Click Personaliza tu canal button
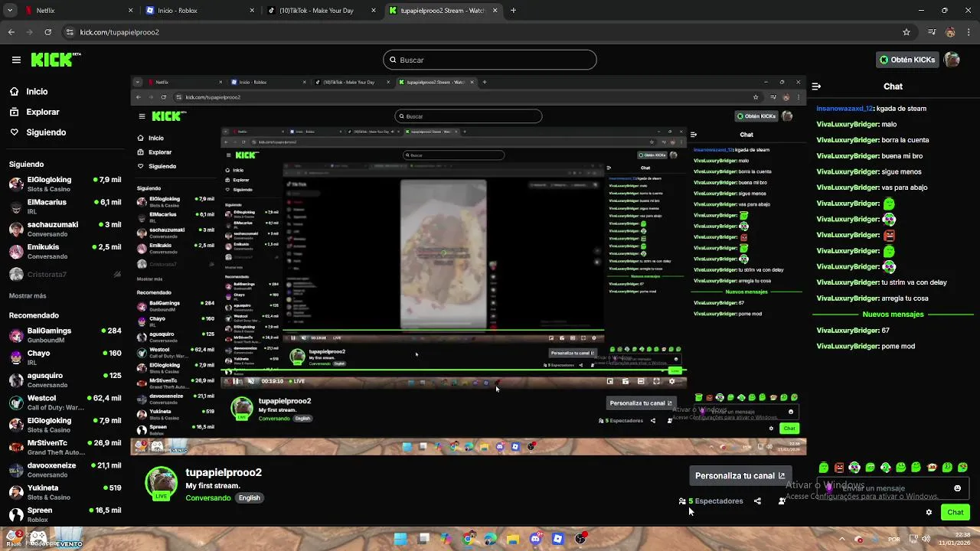The height and width of the screenshot is (551, 980). pos(740,475)
